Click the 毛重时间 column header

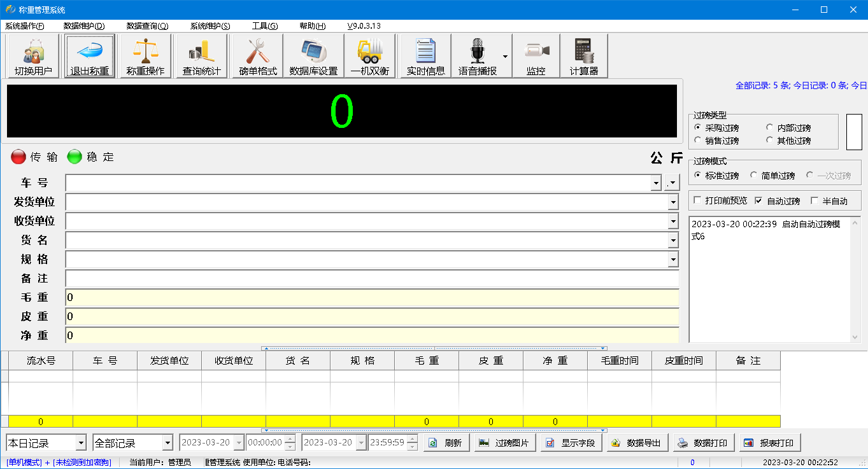(x=620, y=361)
